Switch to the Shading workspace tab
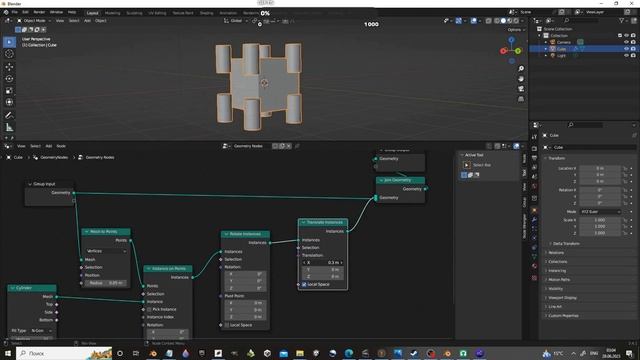 coord(207,13)
